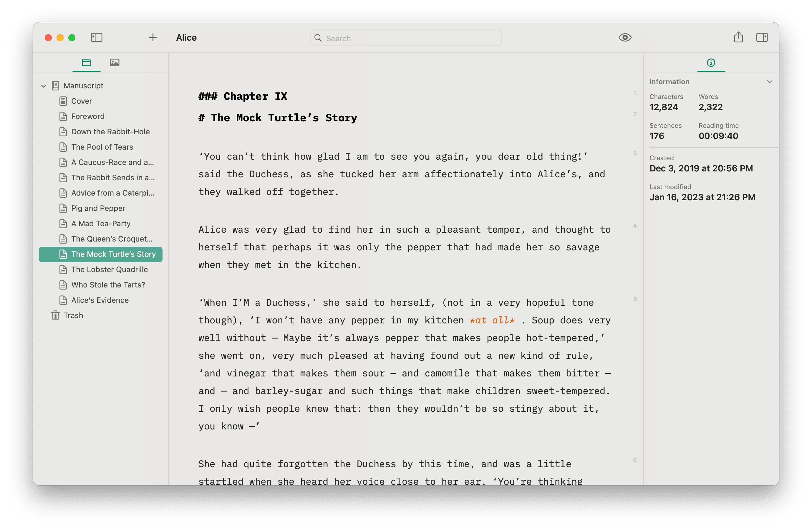The height and width of the screenshot is (529, 812).
Task: Open Who Stole the Tarts? chapter
Action: (x=101, y=285)
